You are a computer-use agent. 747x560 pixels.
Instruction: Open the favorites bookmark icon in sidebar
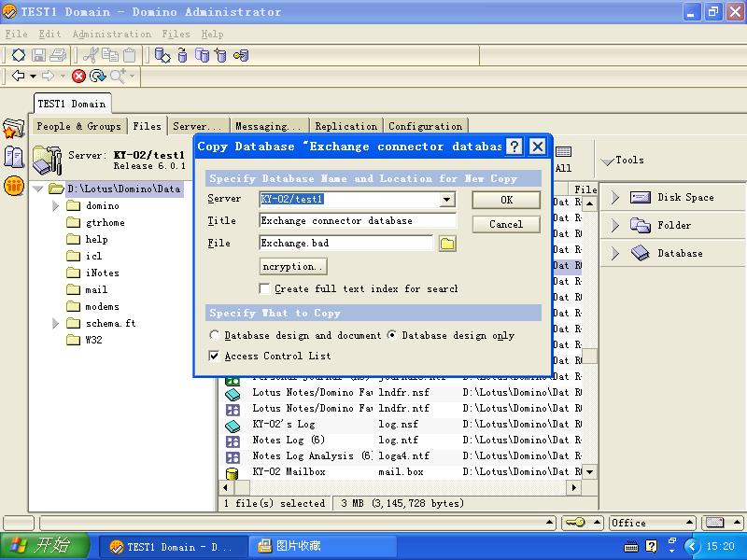[x=13, y=129]
